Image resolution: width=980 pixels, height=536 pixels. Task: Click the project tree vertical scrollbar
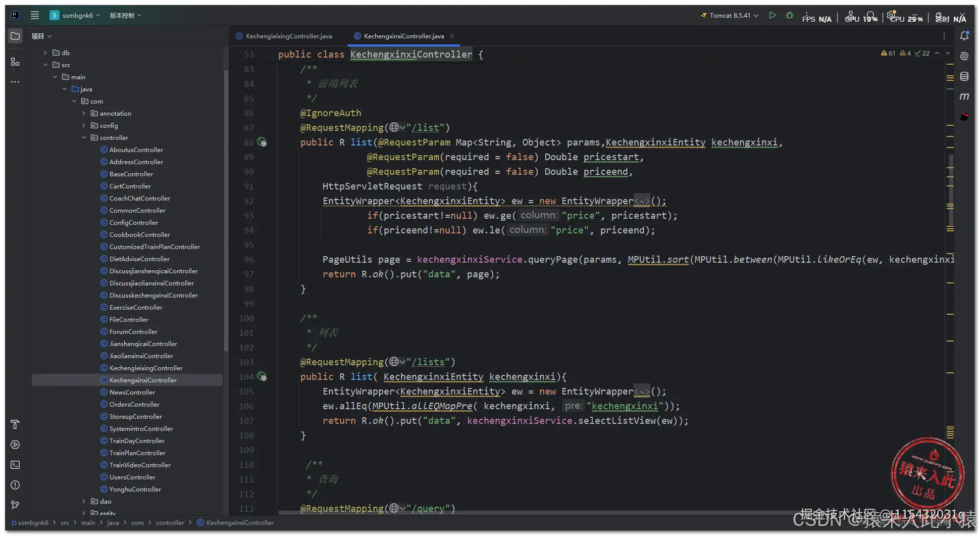pos(226,210)
